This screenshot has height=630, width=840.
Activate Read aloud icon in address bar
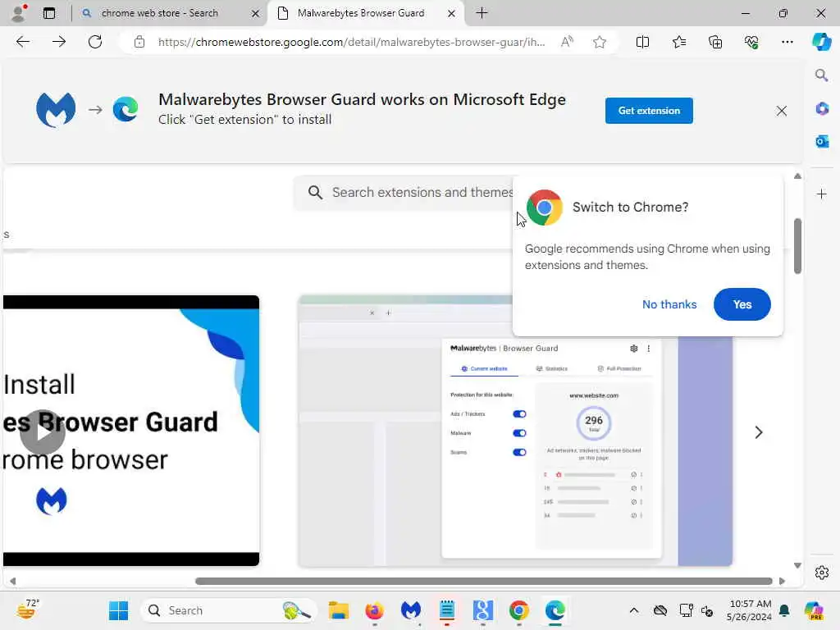click(567, 42)
